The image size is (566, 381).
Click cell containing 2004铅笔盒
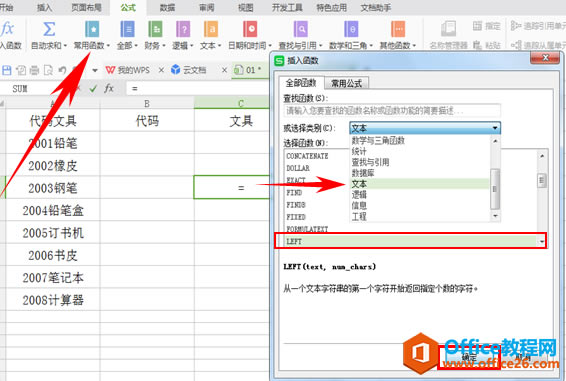pyautogui.click(x=53, y=210)
